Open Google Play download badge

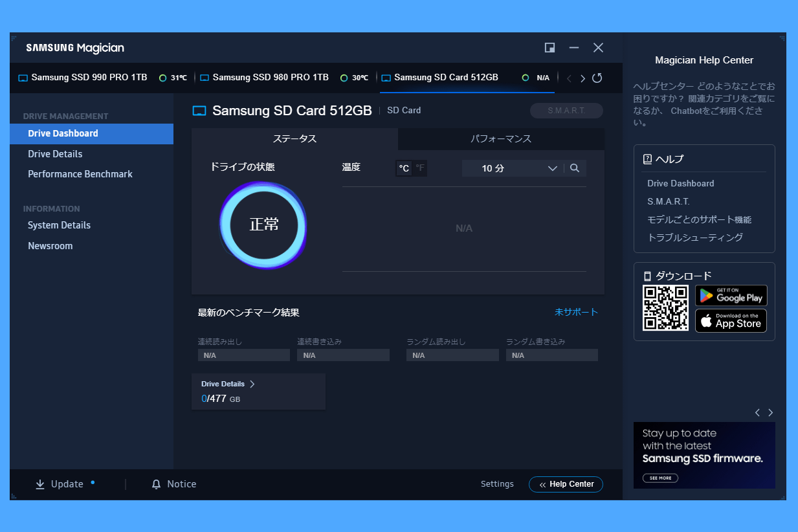click(731, 296)
